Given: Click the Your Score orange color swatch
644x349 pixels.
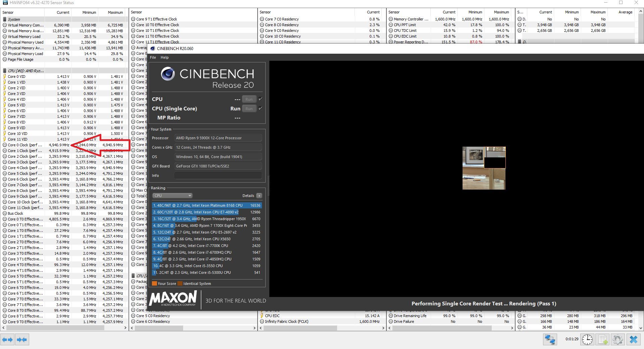Looking at the screenshot, I should point(154,284).
